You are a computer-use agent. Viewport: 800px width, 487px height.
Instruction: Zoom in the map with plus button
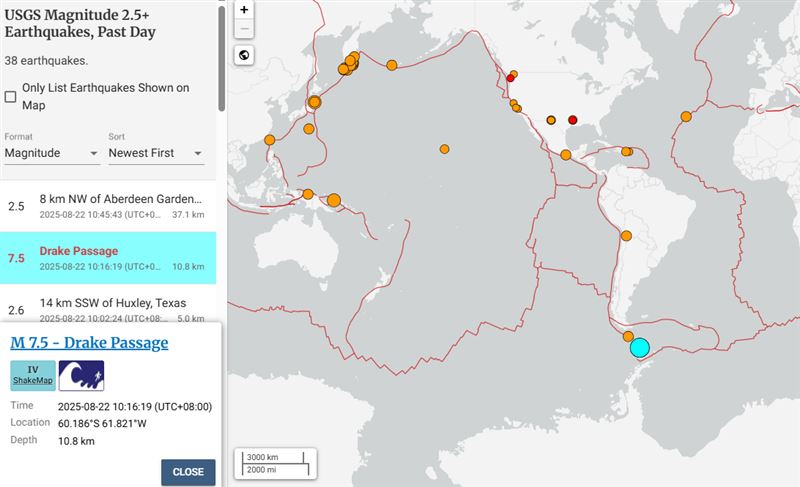click(x=244, y=10)
